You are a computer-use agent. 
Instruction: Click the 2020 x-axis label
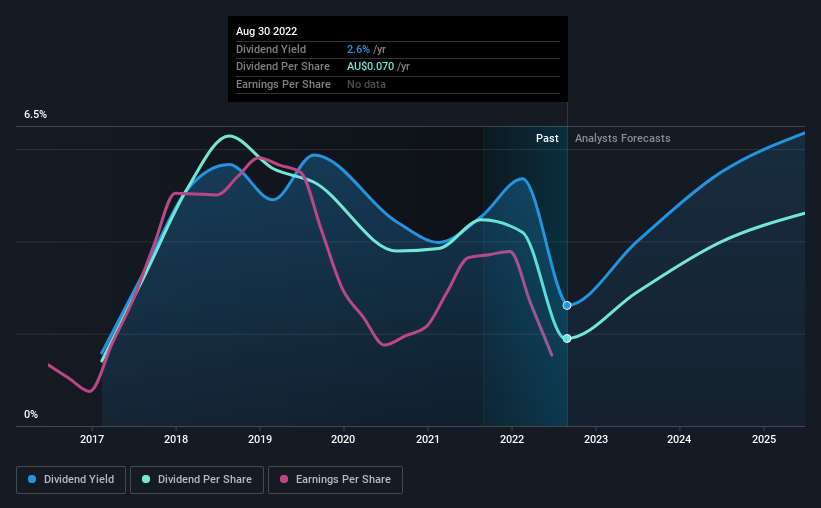pyautogui.click(x=343, y=439)
